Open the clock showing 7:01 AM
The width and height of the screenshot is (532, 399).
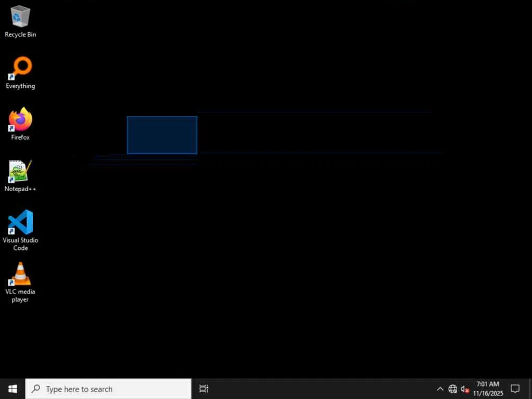point(488,389)
